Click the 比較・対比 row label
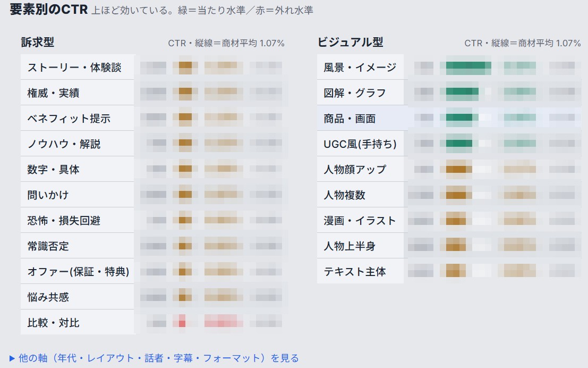Image resolution: width=588 pixels, height=368 pixels. [53, 323]
